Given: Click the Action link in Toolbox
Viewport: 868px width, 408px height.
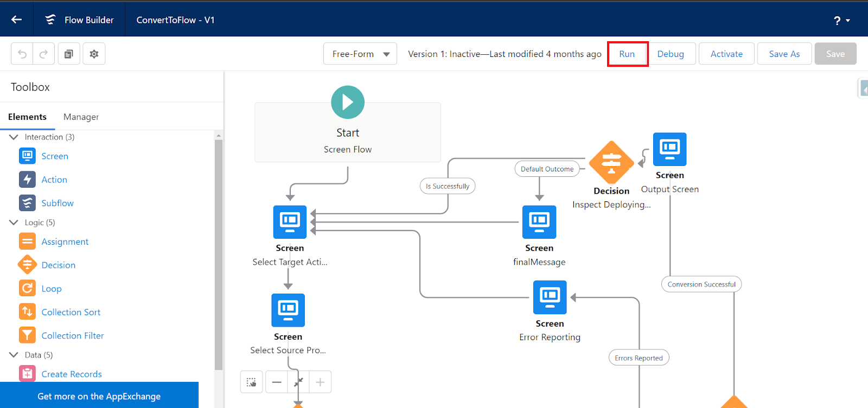Looking at the screenshot, I should pyautogui.click(x=54, y=180).
